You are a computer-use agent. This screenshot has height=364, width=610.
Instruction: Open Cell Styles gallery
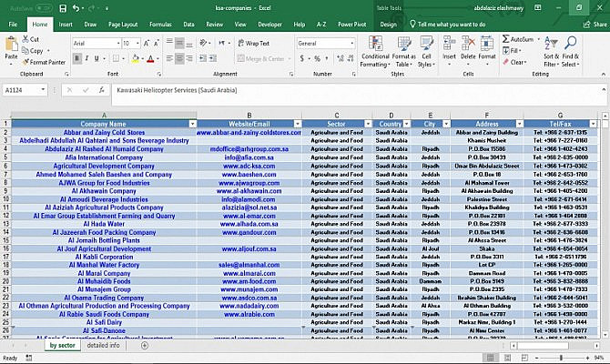tap(426, 51)
